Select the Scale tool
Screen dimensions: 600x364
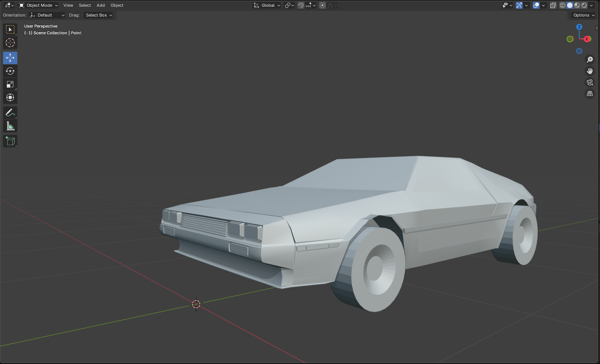(10, 84)
